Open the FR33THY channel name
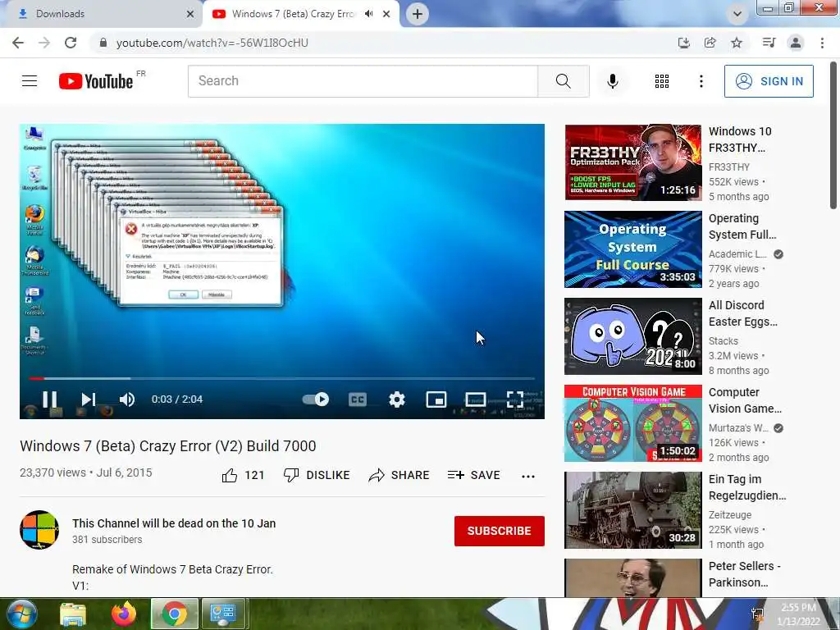840x630 pixels. [729, 167]
